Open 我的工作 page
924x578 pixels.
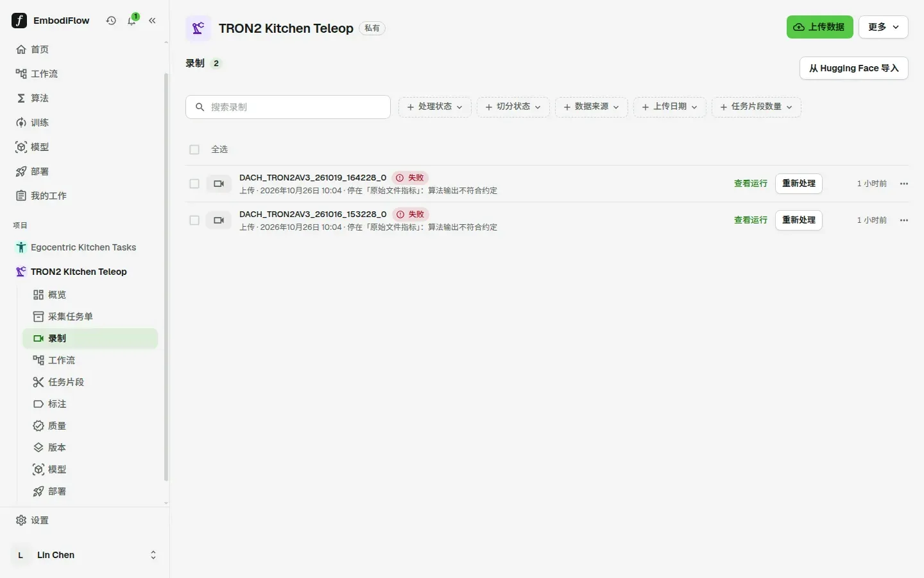[85, 196]
